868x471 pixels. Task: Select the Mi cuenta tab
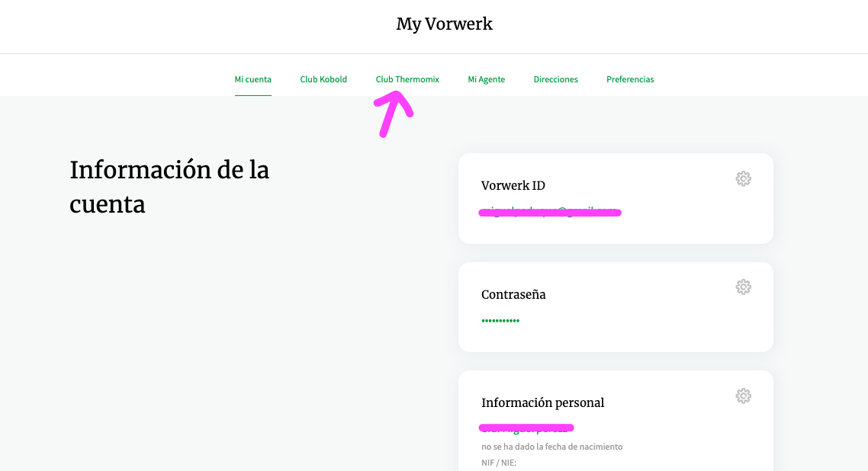click(252, 79)
